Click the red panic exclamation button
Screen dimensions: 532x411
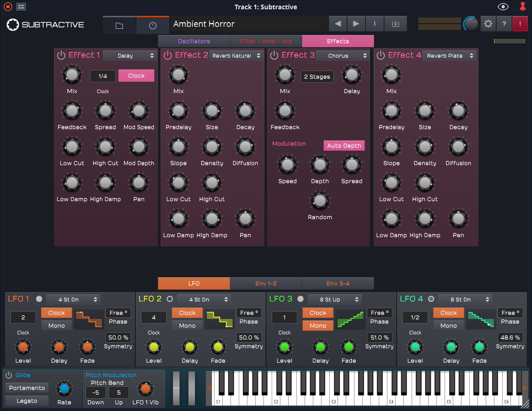(x=520, y=24)
